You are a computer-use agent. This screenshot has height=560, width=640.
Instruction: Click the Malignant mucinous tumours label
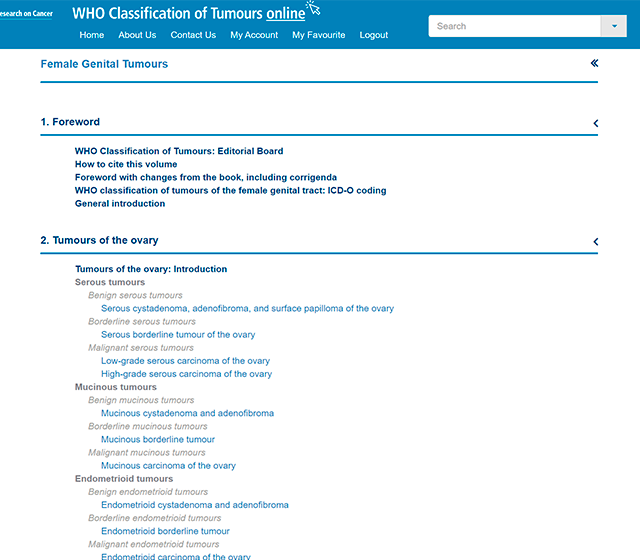[x=147, y=453]
